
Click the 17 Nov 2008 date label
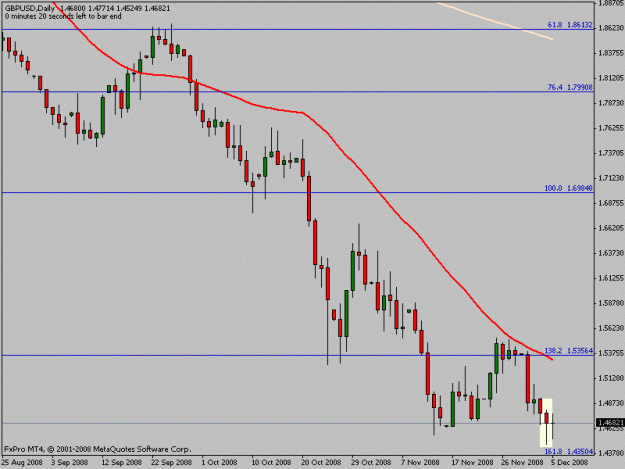(x=472, y=462)
